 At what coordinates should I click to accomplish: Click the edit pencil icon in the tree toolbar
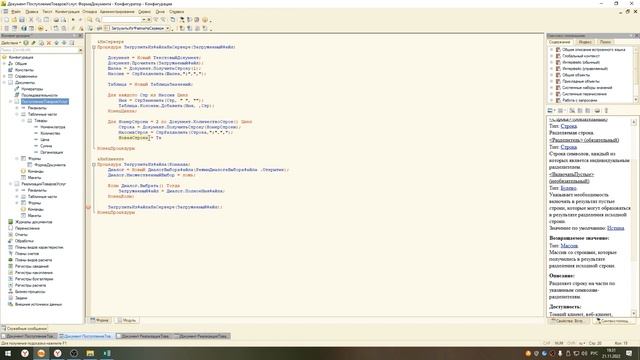click(x=33, y=43)
